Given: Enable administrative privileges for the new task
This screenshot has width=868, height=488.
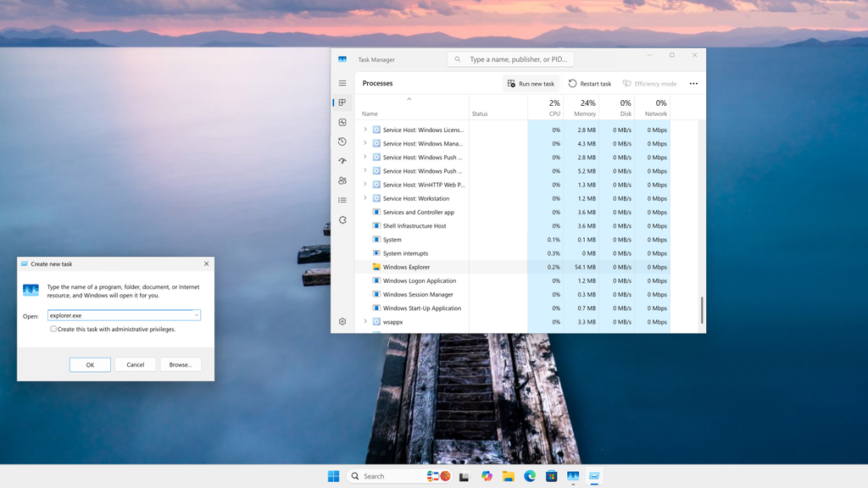Looking at the screenshot, I should [x=53, y=329].
